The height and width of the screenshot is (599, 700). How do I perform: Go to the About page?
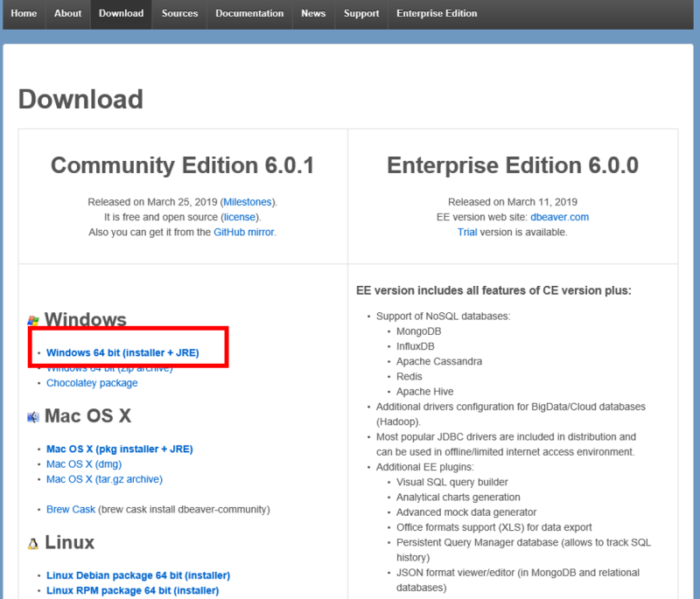coord(68,13)
